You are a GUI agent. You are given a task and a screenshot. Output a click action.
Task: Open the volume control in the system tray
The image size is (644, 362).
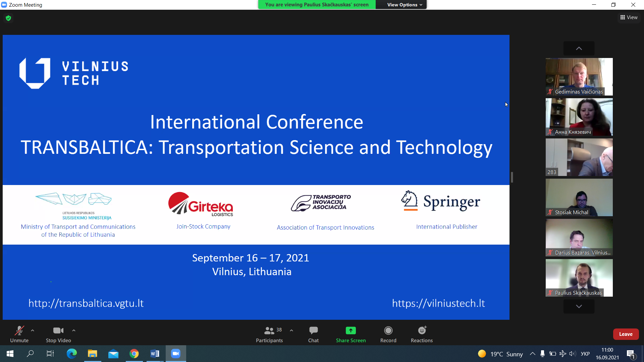click(x=573, y=354)
